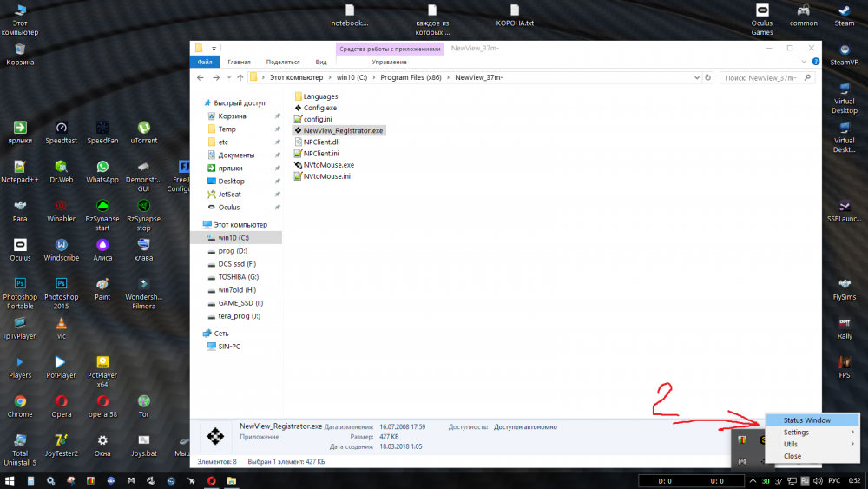Click Этот компьютер in the address breadcrumb
This screenshot has height=489, width=868.
[x=296, y=77]
